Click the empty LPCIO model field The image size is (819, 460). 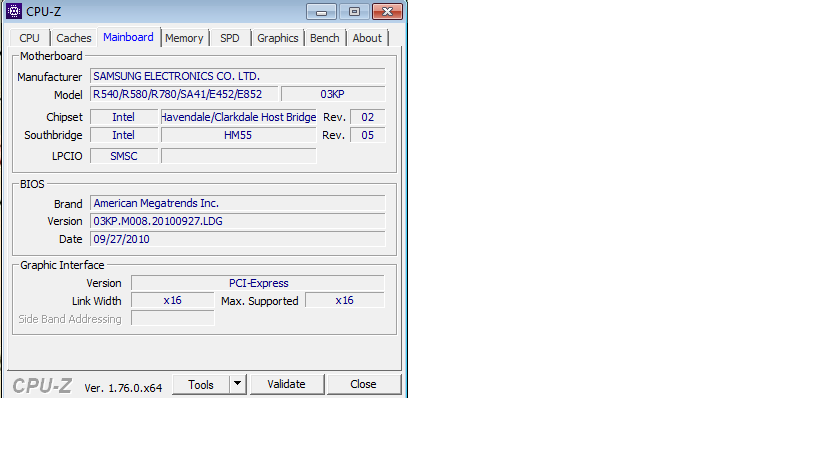[239, 156]
